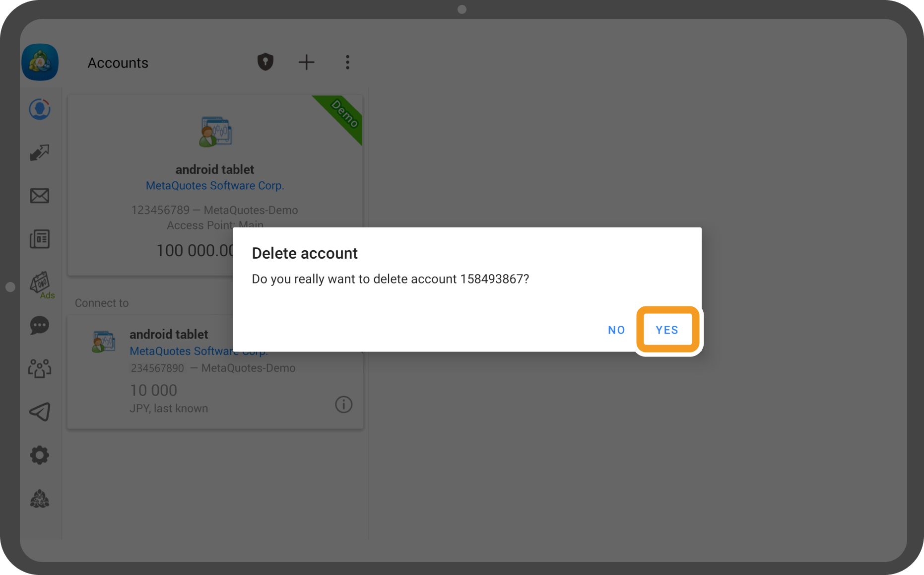Open the News sidebar icon
Viewport: 924px width, 575px height.
coord(40,239)
